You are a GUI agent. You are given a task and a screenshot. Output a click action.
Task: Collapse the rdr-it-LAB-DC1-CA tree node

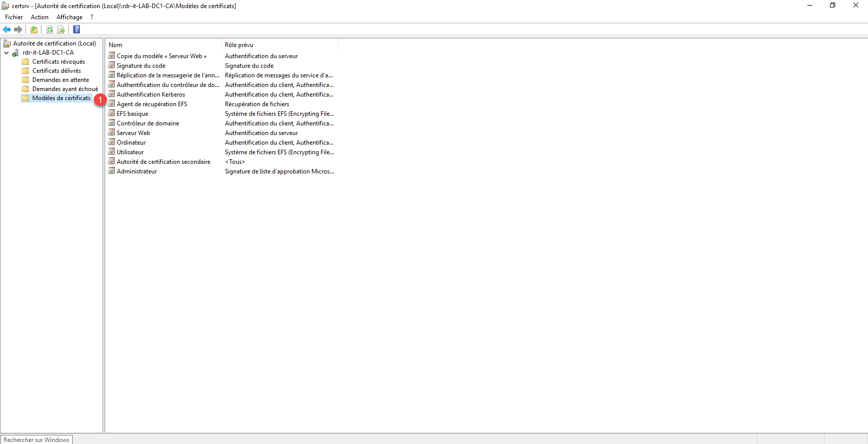[6, 53]
